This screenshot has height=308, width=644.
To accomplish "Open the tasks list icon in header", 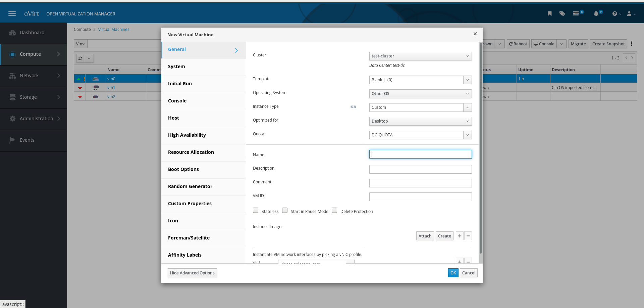I will click(576, 14).
